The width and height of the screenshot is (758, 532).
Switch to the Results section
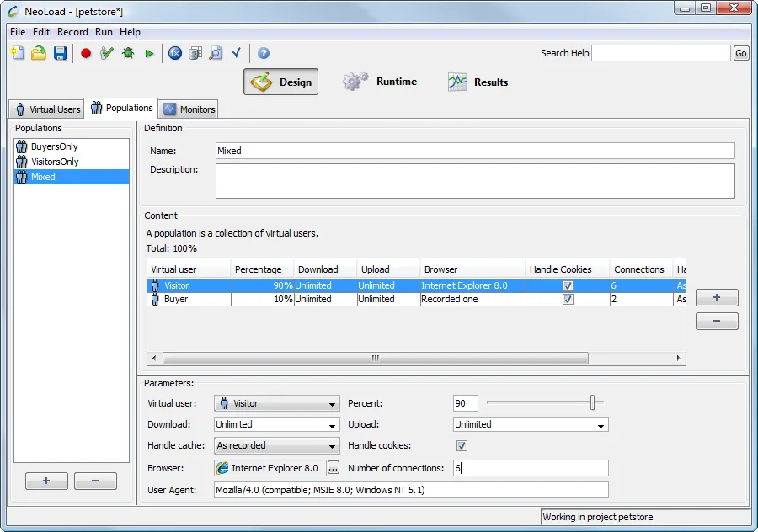[478, 82]
